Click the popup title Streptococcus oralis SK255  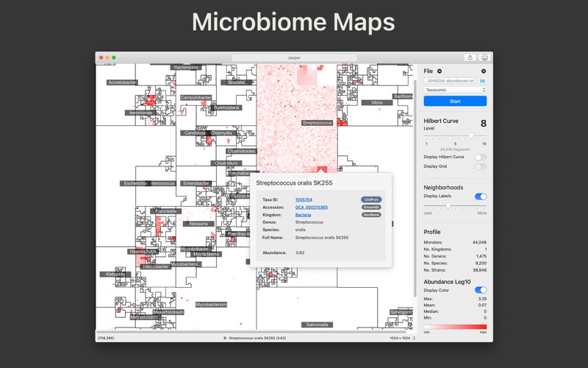(295, 183)
